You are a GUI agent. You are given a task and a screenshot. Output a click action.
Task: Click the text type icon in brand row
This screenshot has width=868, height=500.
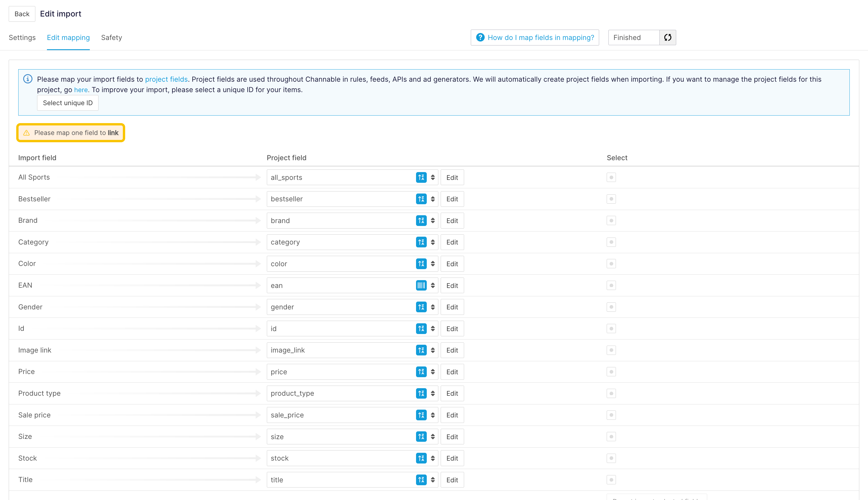(x=421, y=220)
